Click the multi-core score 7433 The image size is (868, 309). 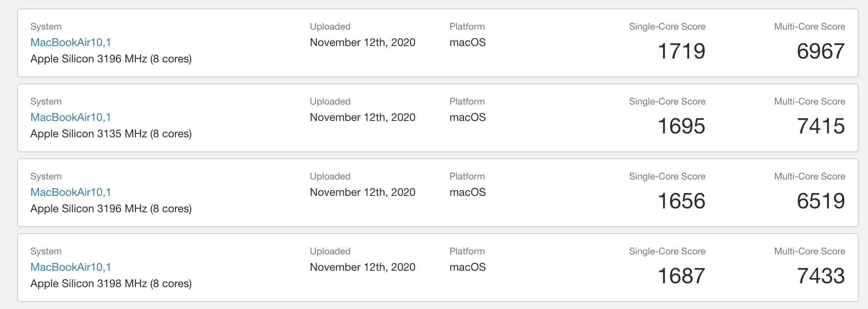coord(820,276)
